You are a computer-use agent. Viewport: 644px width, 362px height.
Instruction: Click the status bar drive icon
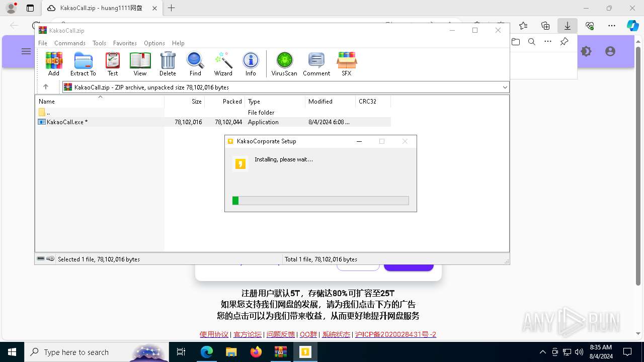click(x=41, y=259)
